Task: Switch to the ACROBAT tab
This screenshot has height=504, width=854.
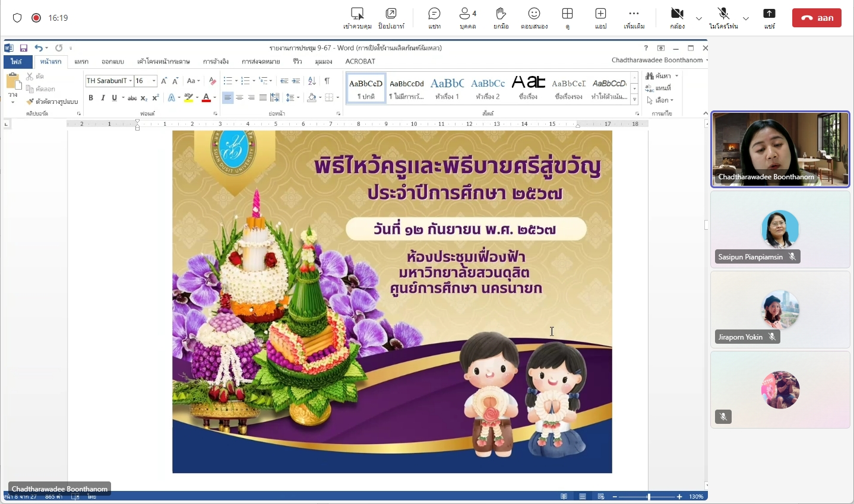Action: pos(360,61)
